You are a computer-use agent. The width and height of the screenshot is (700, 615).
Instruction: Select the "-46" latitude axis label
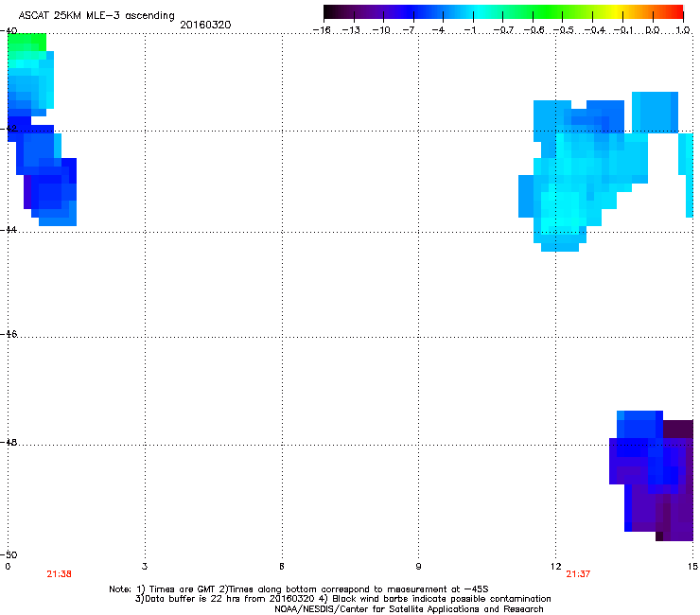9,334
